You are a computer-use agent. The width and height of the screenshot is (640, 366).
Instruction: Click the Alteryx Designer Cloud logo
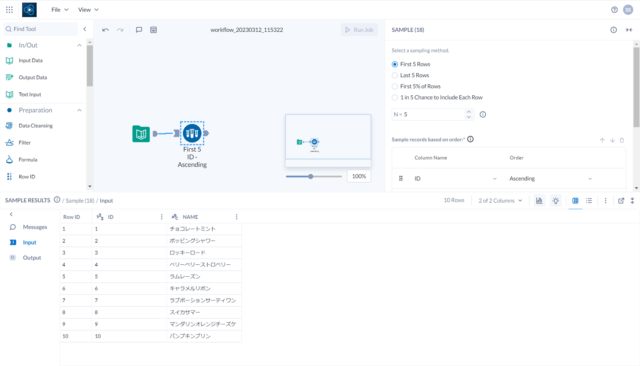point(29,10)
